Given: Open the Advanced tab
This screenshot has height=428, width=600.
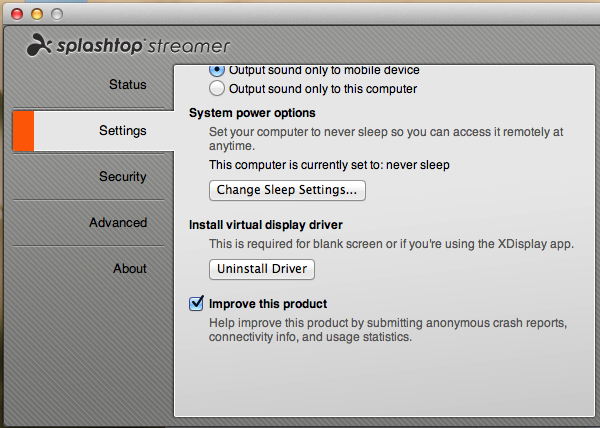Looking at the screenshot, I should tap(118, 222).
